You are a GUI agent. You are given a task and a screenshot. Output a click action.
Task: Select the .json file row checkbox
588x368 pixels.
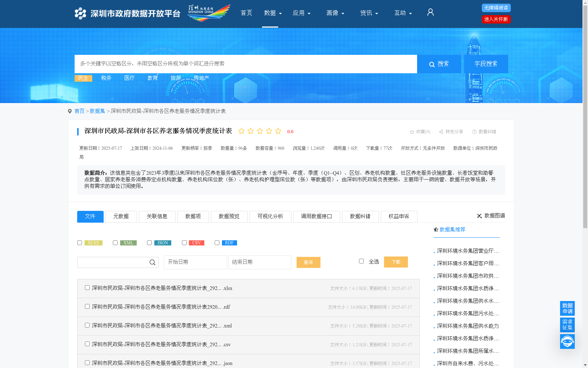point(87,363)
